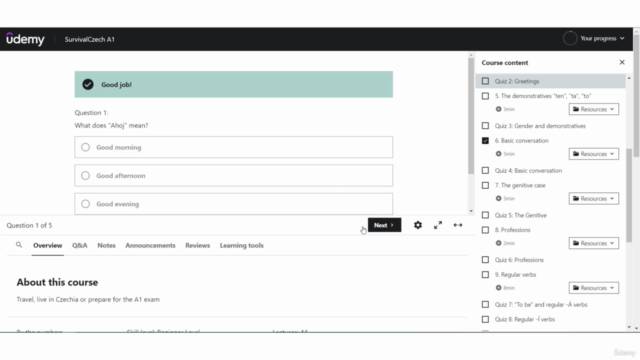Check Quiz 5: The Genitive checkbox

485,215
